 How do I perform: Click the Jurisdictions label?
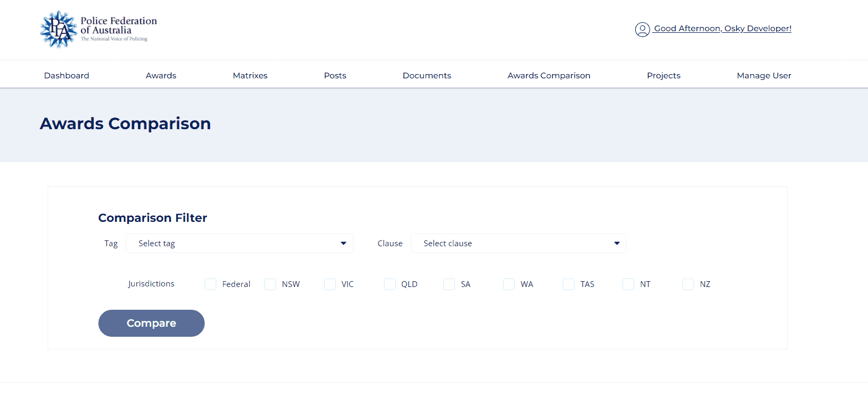151,284
